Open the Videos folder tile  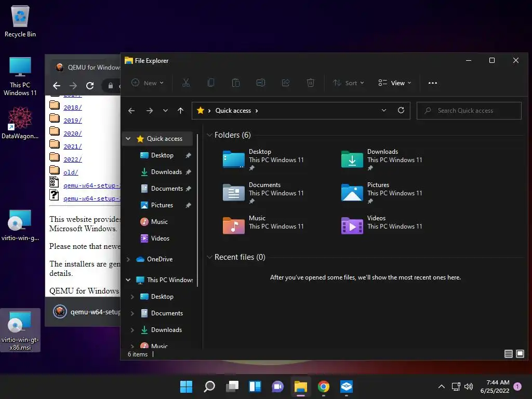pyautogui.click(x=381, y=225)
